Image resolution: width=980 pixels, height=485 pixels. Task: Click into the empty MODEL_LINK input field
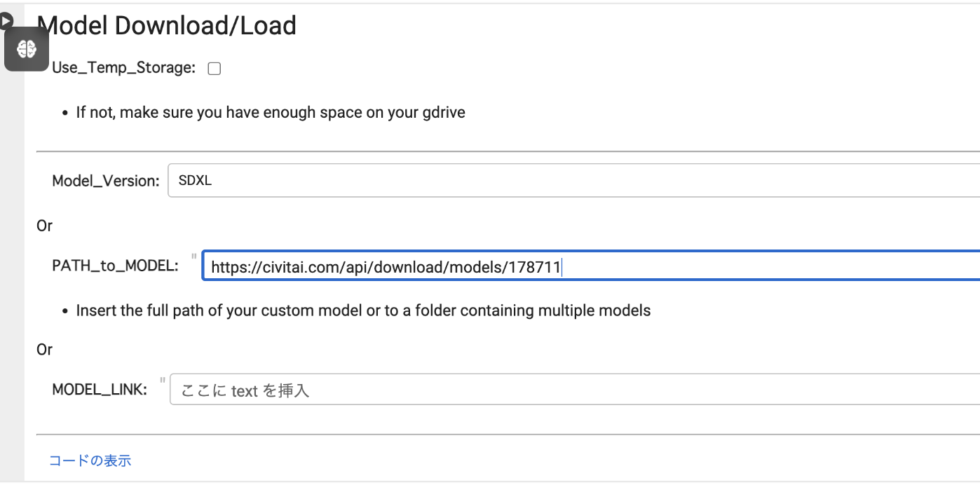coord(575,390)
